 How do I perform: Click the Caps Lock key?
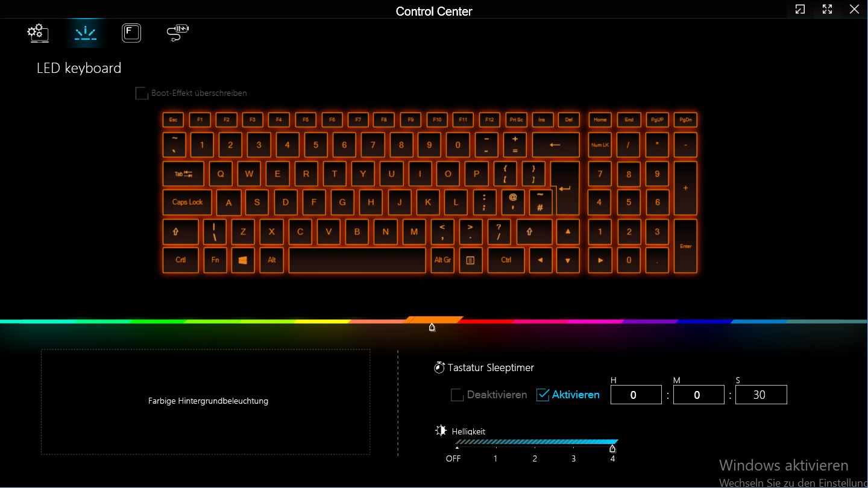[187, 202]
